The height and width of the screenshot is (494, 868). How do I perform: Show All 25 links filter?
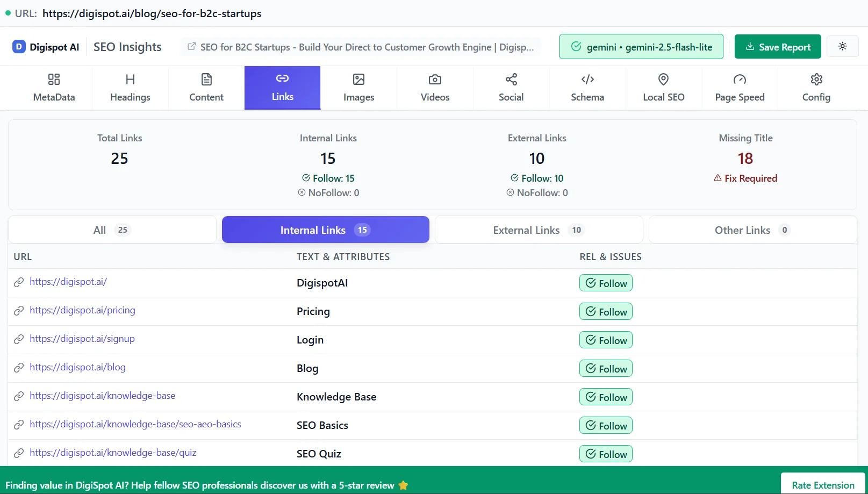pyautogui.click(x=112, y=230)
